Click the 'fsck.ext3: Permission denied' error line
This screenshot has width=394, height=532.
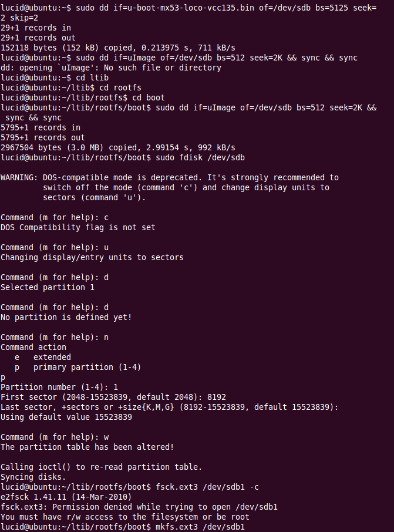[x=139, y=507]
